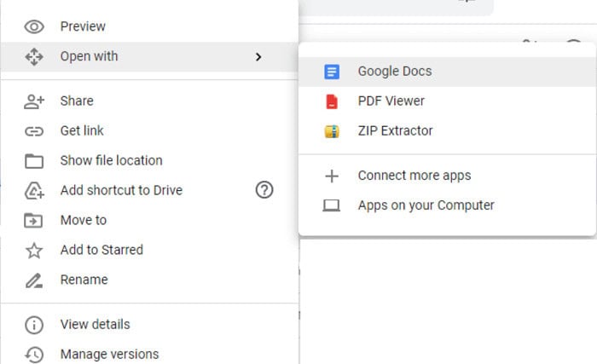The width and height of the screenshot is (597, 364).
Task: Expand the Open with submenu chevron
Action: [x=258, y=57]
